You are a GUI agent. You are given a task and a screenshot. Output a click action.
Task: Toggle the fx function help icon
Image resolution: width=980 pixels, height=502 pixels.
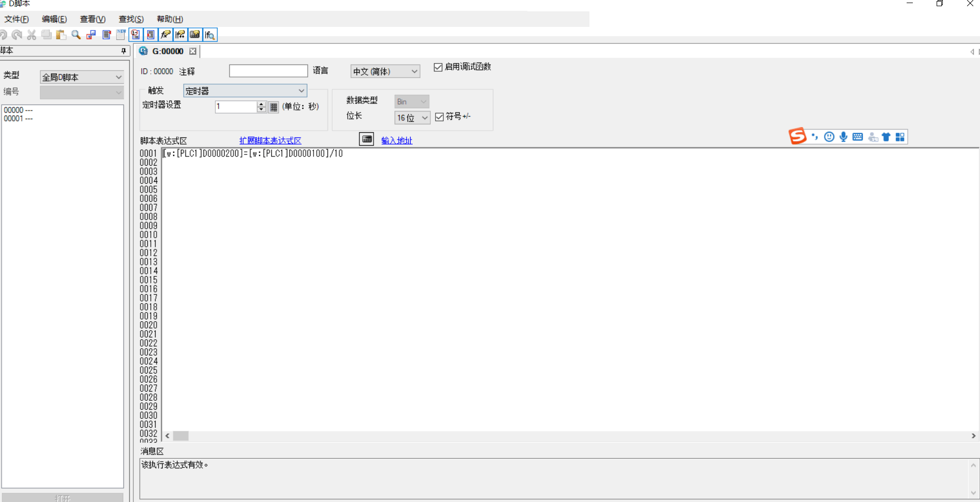pos(165,35)
